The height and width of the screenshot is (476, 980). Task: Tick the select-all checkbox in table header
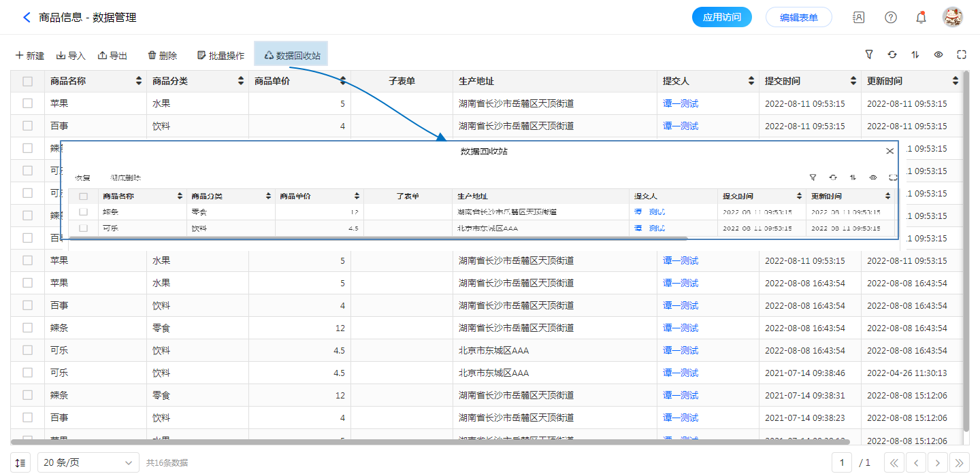pyautogui.click(x=28, y=82)
